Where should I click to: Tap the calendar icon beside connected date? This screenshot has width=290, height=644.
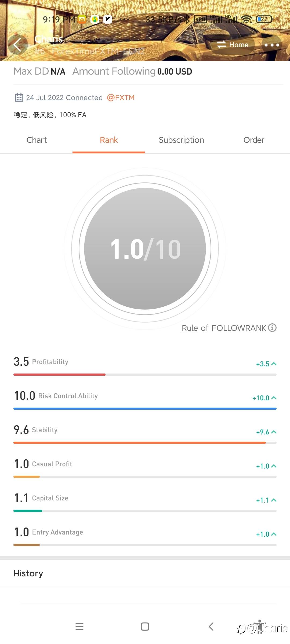19,97
